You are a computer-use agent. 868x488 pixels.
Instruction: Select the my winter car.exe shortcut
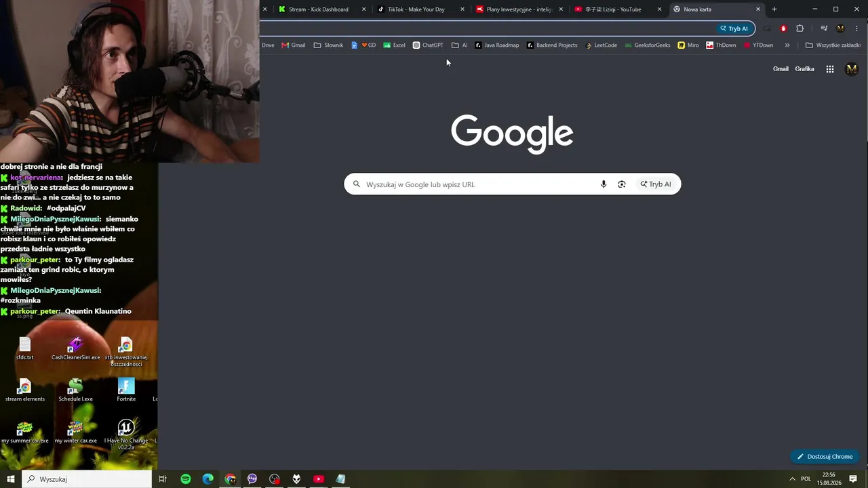click(75, 432)
